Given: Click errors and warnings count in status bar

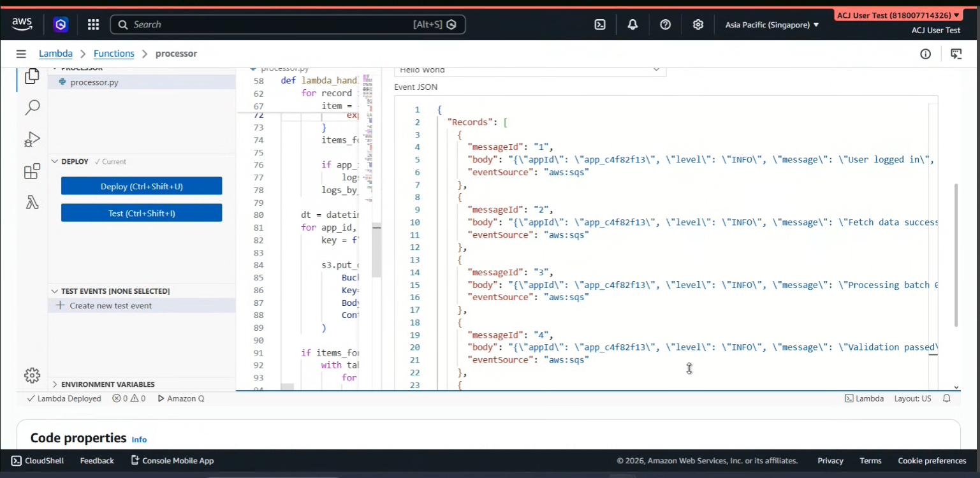Looking at the screenshot, I should (129, 398).
